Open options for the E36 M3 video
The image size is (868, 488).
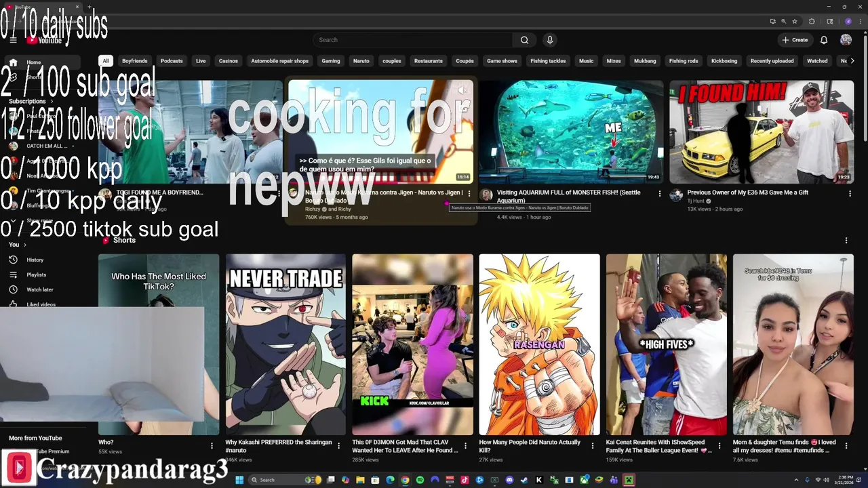(850, 193)
